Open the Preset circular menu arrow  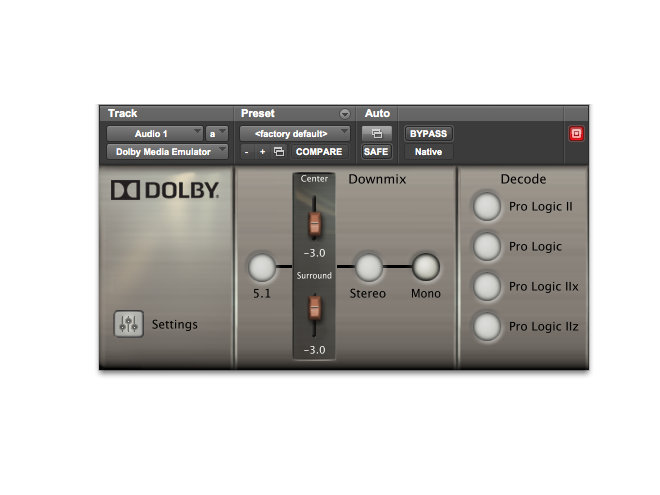[345, 114]
